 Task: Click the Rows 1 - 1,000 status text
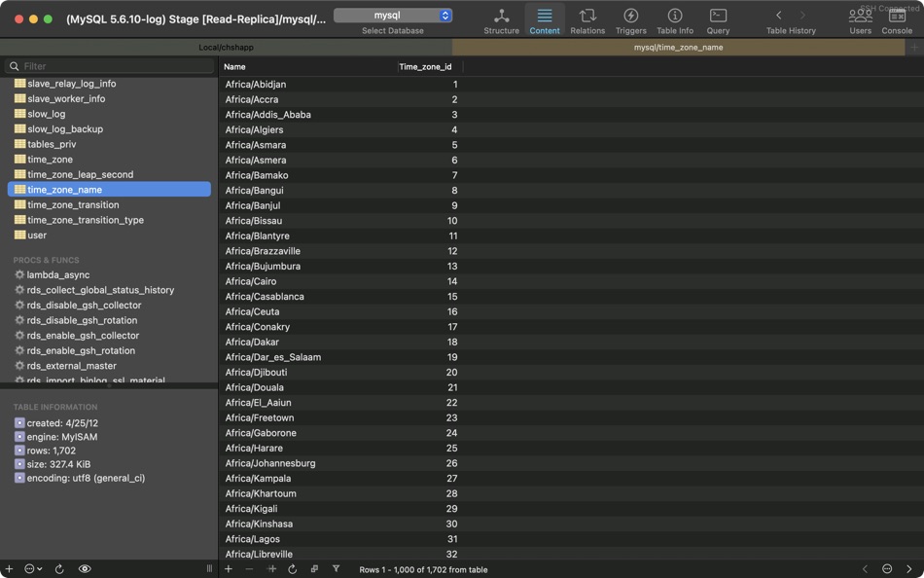(423, 570)
